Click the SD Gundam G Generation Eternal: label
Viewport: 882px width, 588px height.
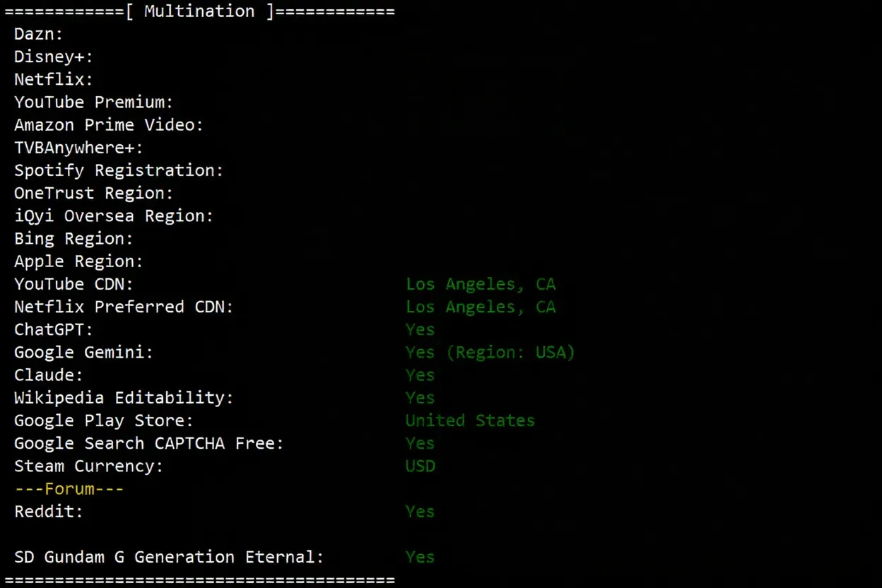[169, 557]
